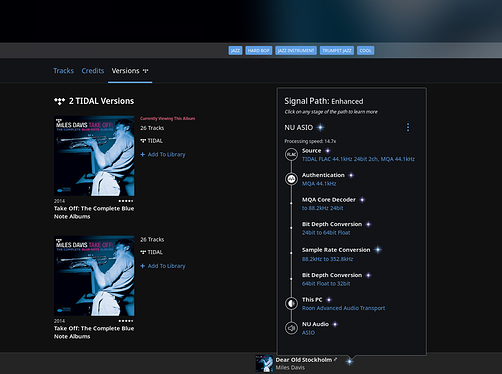
Task: Click the '26 Tracks' text of first album
Action: (x=152, y=128)
